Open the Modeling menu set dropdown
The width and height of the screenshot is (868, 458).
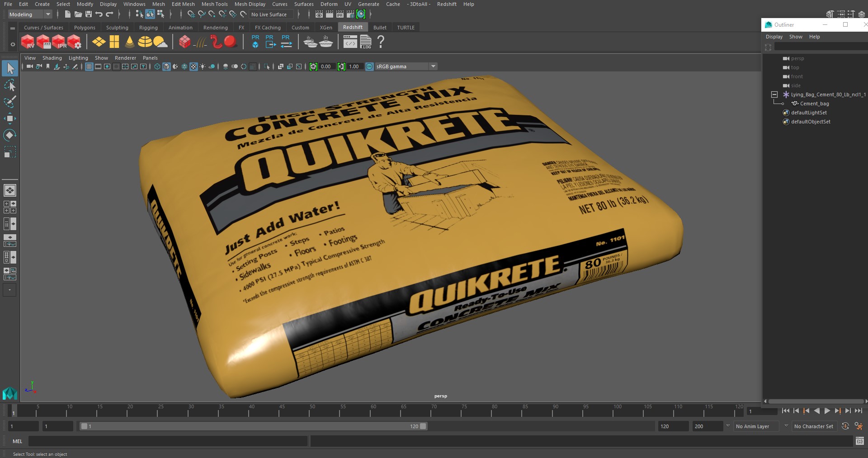tap(30, 14)
